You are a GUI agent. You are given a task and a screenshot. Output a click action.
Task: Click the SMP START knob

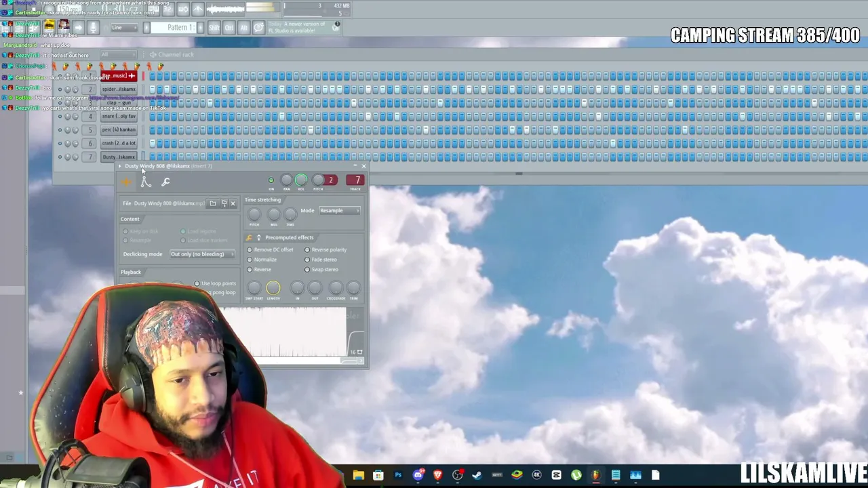(x=254, y=288)
